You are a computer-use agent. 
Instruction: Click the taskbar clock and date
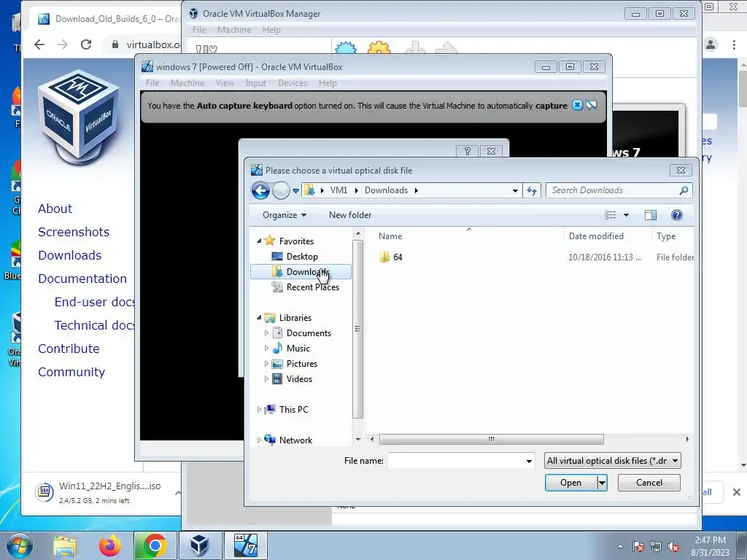coord(711,546)
